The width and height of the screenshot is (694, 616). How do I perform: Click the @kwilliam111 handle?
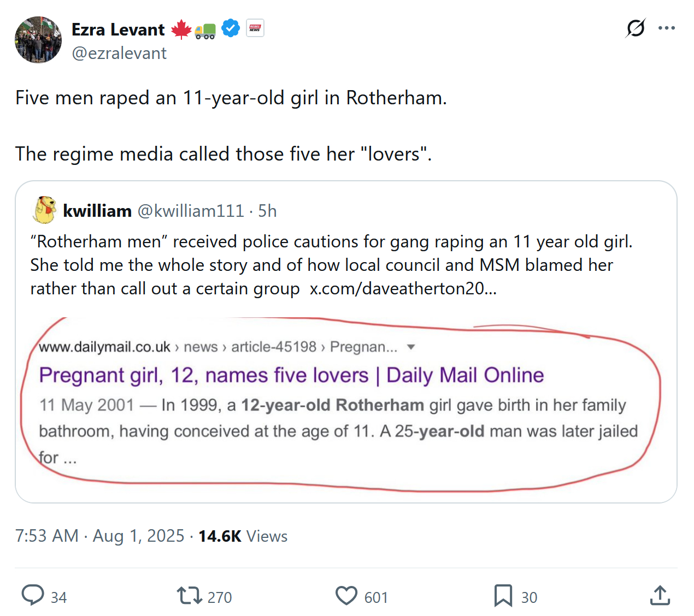click(x=190, y=211)
